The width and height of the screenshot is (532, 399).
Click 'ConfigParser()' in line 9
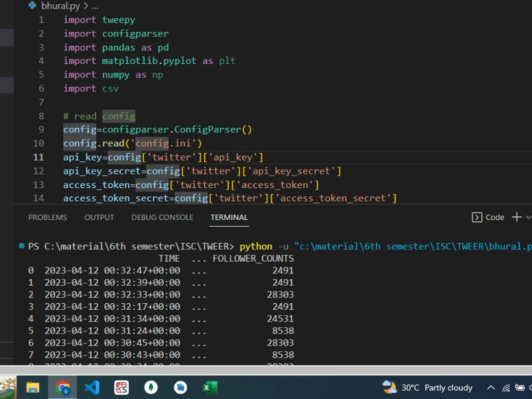pyautogui.click(x=213, y=130)
